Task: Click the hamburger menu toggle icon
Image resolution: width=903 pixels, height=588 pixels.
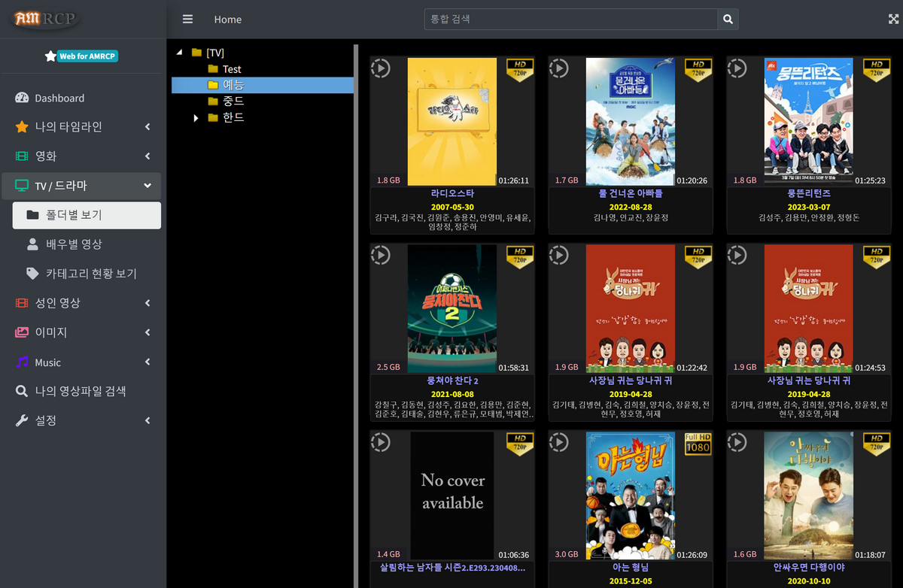Action: [x=187, y=20]
